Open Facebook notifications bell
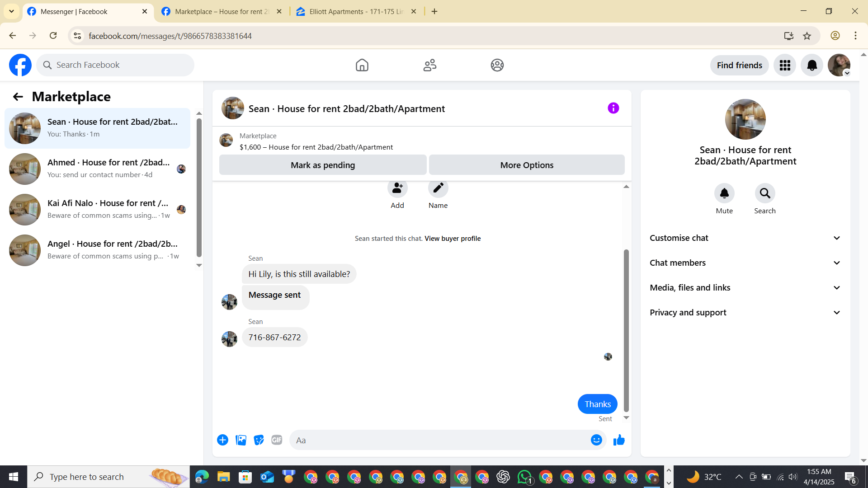Viewport: 868px width, 488px height. [x=811, y=65]
